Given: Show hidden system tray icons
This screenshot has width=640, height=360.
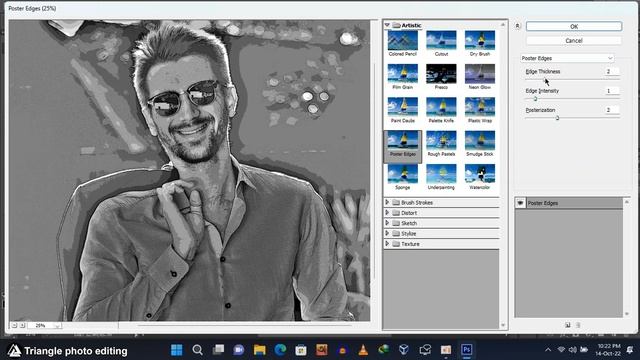Looking at the screenshot, I should 548,350.
